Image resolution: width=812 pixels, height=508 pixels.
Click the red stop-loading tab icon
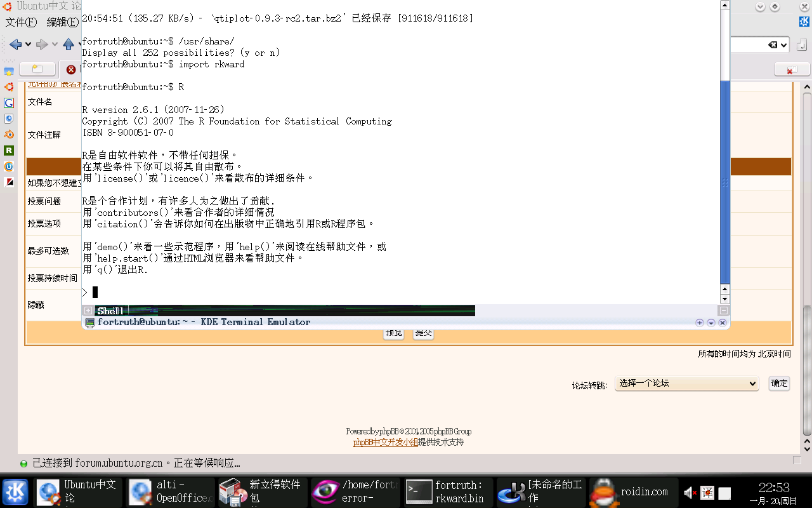[x=71, y=69]
